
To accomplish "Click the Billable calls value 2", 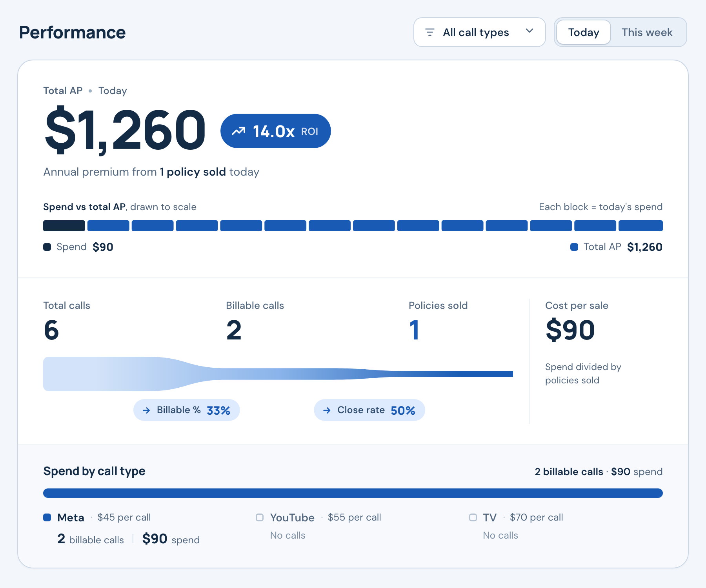I will pyautogui.click(x=234, y=330).
